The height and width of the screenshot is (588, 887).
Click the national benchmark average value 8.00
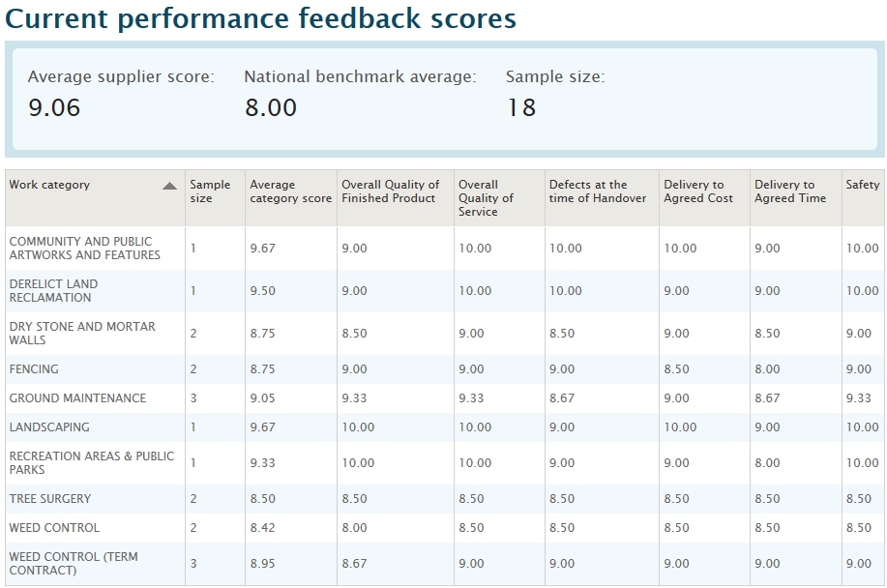pyautogui.click(x=271, y=107)
